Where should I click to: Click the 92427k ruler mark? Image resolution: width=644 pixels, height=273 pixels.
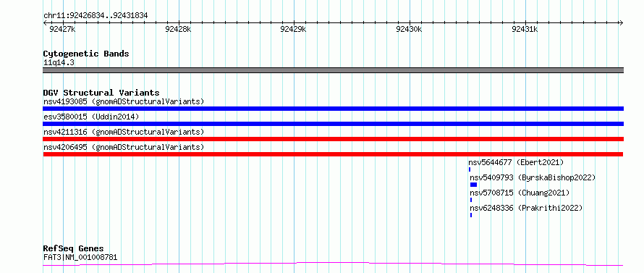[62, 29]
